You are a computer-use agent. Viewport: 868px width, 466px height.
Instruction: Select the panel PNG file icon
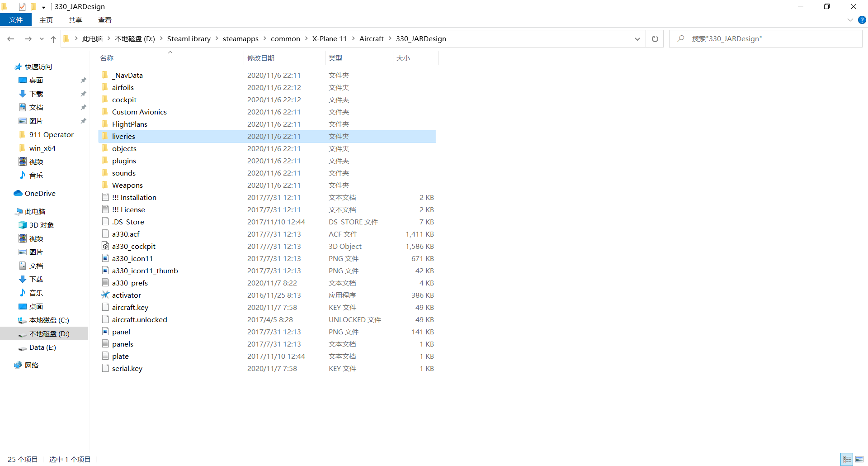[x=105, y=332]
